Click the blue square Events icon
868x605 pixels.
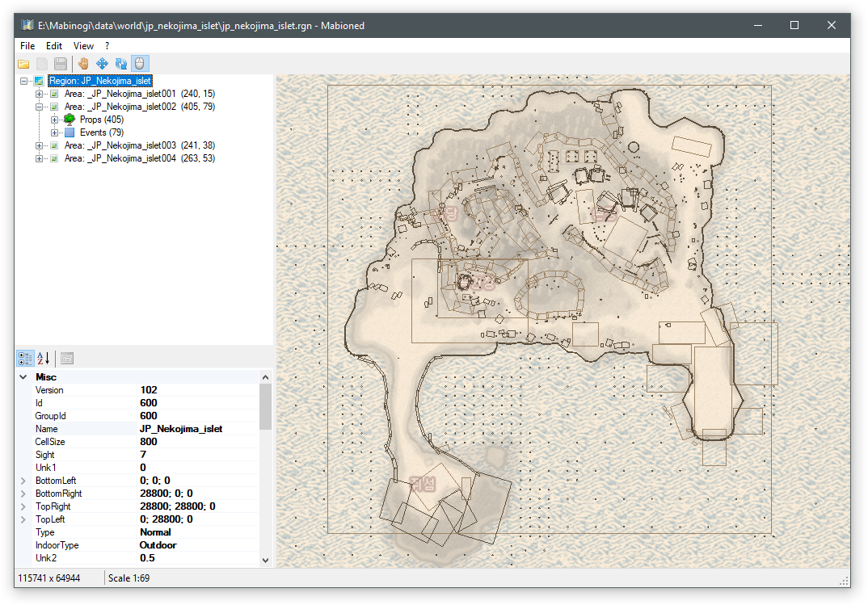click(70, 132)
